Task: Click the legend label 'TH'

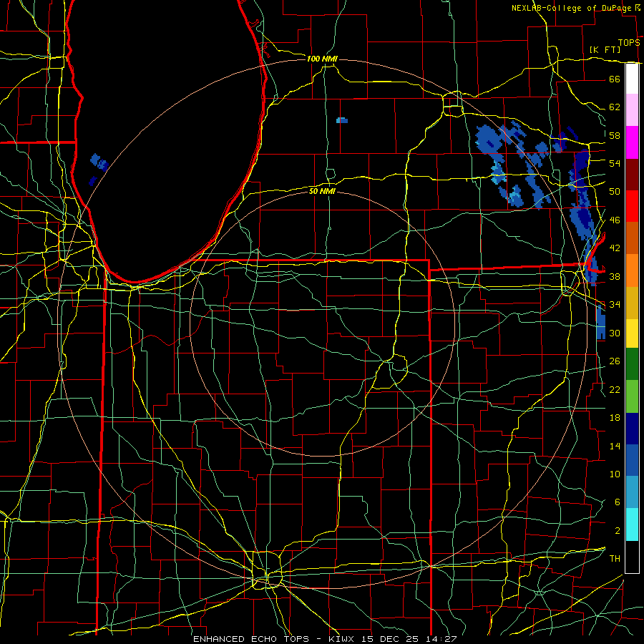Action: pyautogui.click(x=615, y=558)
